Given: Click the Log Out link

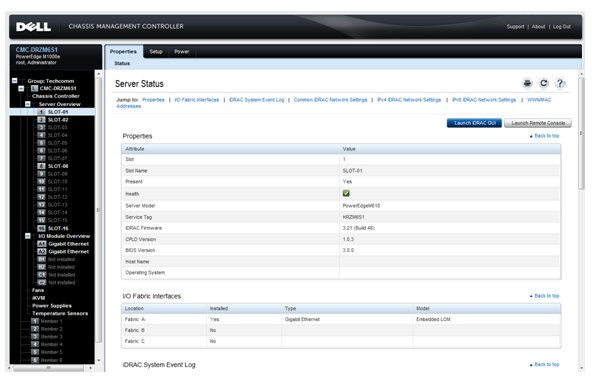Looking at the screenshot, I should pos(562,27).
